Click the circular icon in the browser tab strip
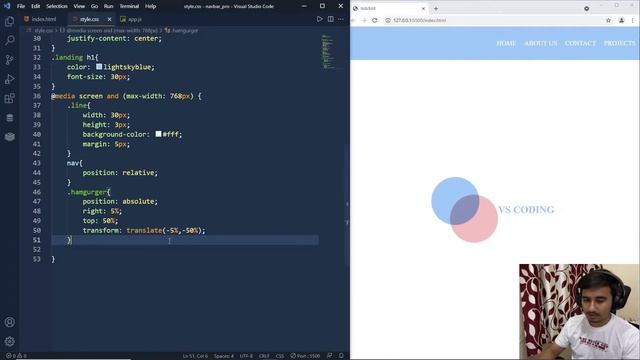Viewport: 640px width, 360px height. [587, 8]
